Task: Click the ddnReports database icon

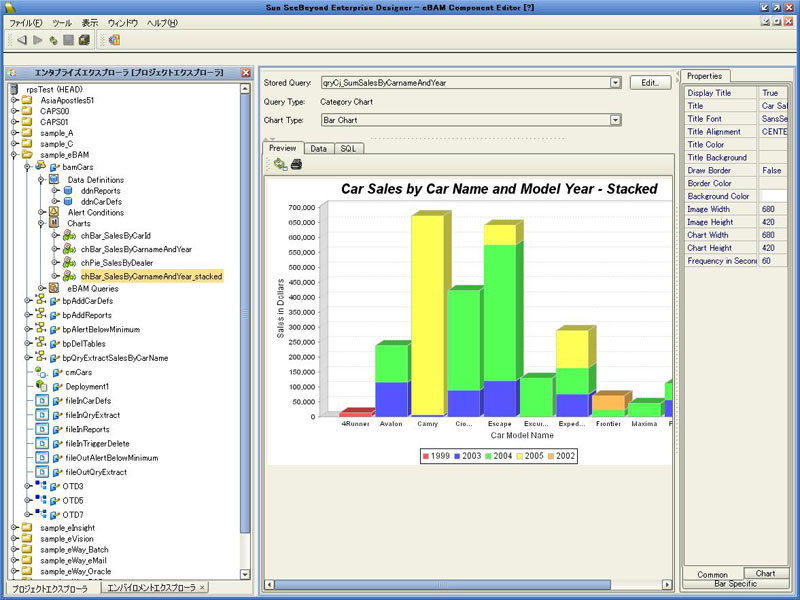Action: point(68,190)
